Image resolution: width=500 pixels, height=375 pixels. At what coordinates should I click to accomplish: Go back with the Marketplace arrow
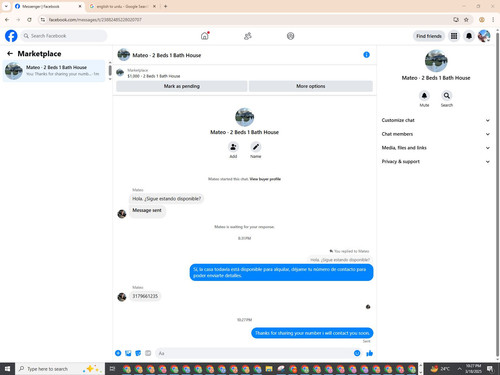(x=10, y=53)
